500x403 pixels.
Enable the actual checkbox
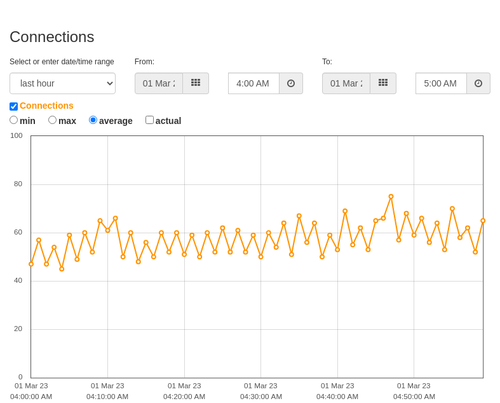click(149, 120)
